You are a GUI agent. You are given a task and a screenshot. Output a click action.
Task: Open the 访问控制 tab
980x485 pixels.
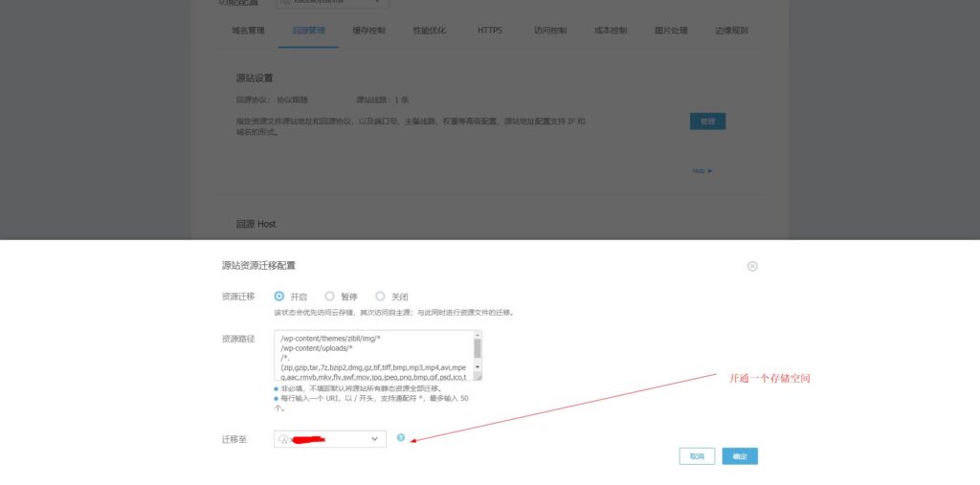pyautogui.click(x=550, y=30)
